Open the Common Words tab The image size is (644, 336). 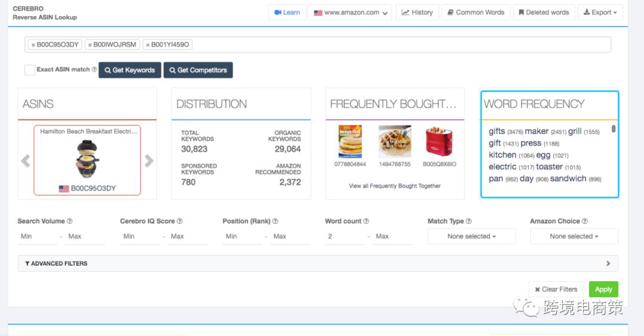(475, 13)
